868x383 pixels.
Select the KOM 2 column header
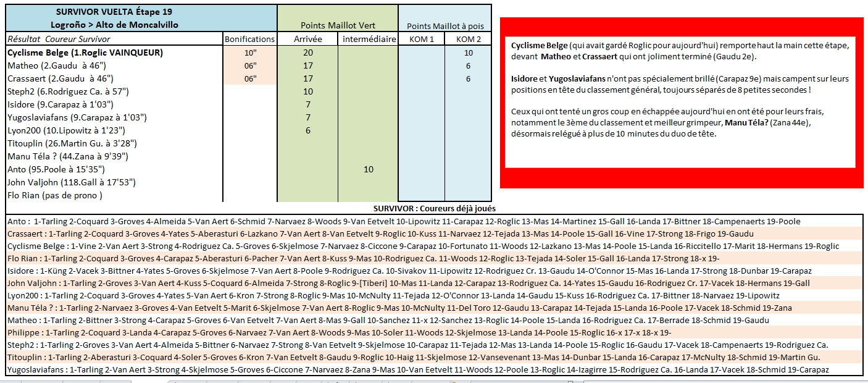(x=468, y=39)
